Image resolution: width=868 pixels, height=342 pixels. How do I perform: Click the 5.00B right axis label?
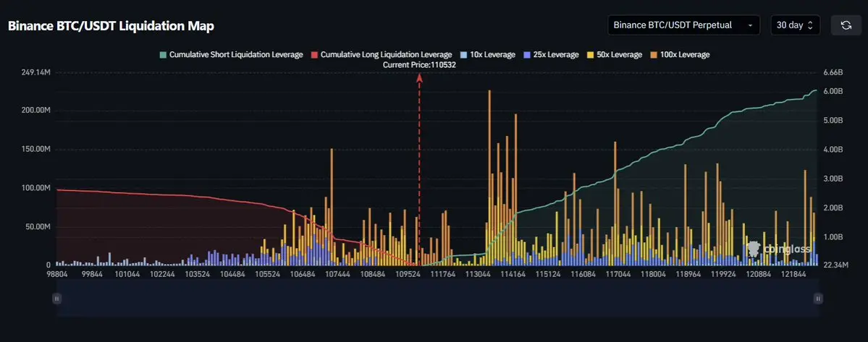coord(833,121)
